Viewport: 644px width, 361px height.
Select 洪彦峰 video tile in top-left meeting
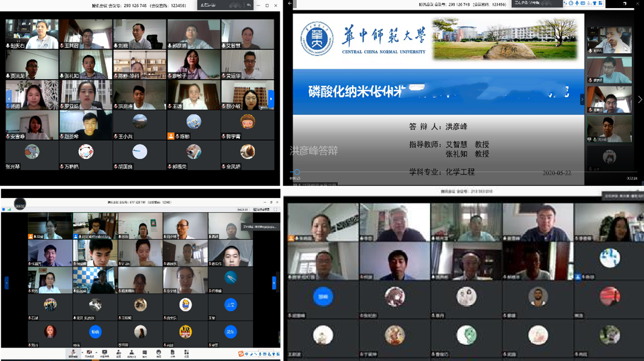click(x=139, y=95)
